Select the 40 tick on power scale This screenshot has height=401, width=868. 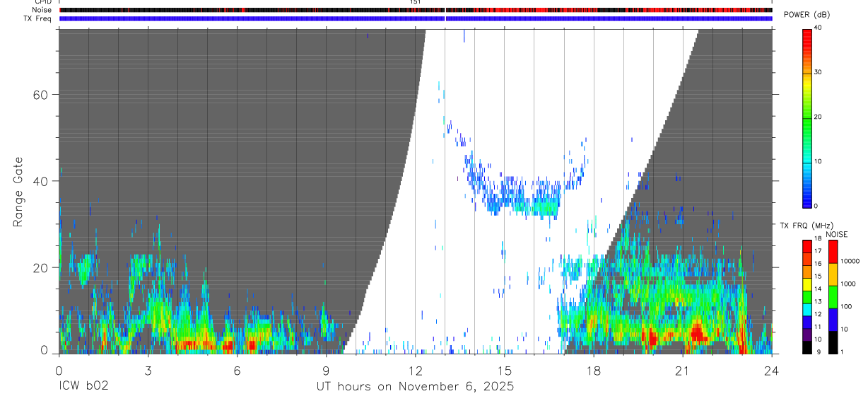(818, 28)
